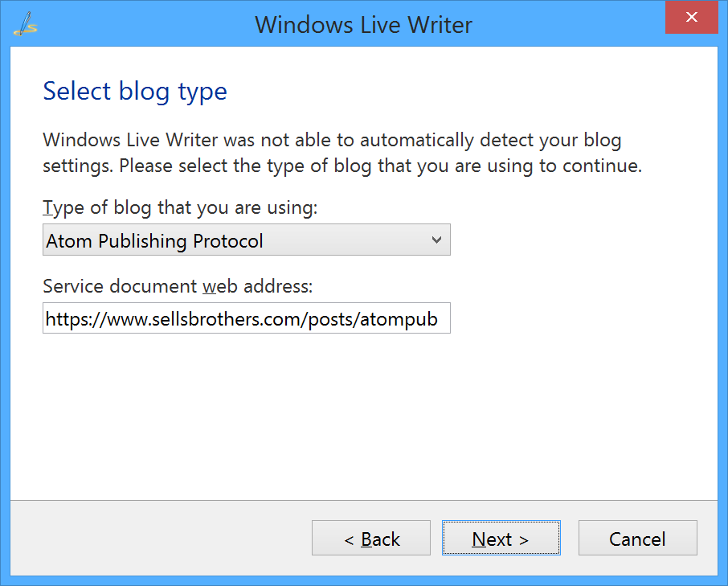This screenshot has width=728, height=586.
Task: Go to the previous step with Back
Action: pos(371,538)
